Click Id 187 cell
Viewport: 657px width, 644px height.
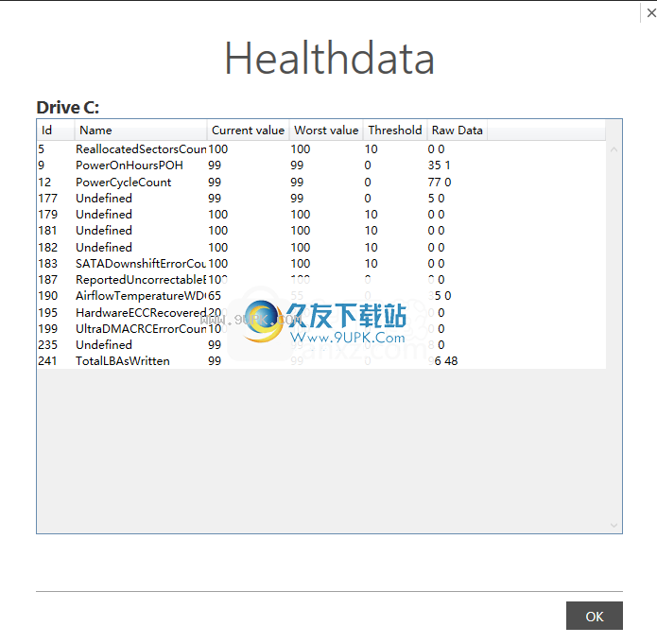click(x=48, y=280)
